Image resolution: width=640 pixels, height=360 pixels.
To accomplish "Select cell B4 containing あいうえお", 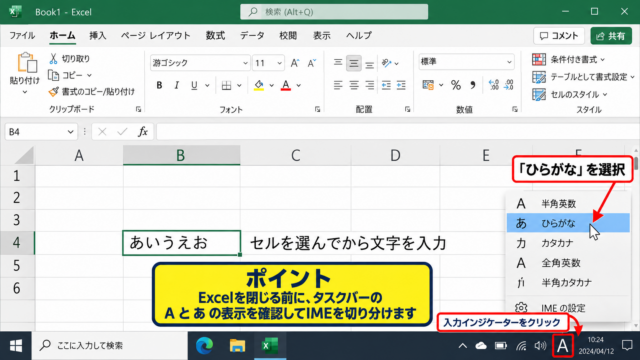I will (x=182, y=243).
